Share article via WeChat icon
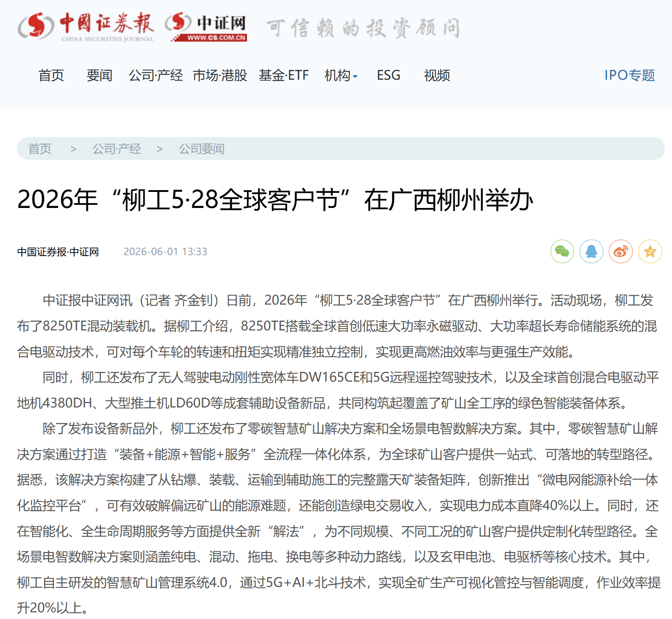Image resolution: width=672 pixels, height=619 pixels. click(562, 252)
